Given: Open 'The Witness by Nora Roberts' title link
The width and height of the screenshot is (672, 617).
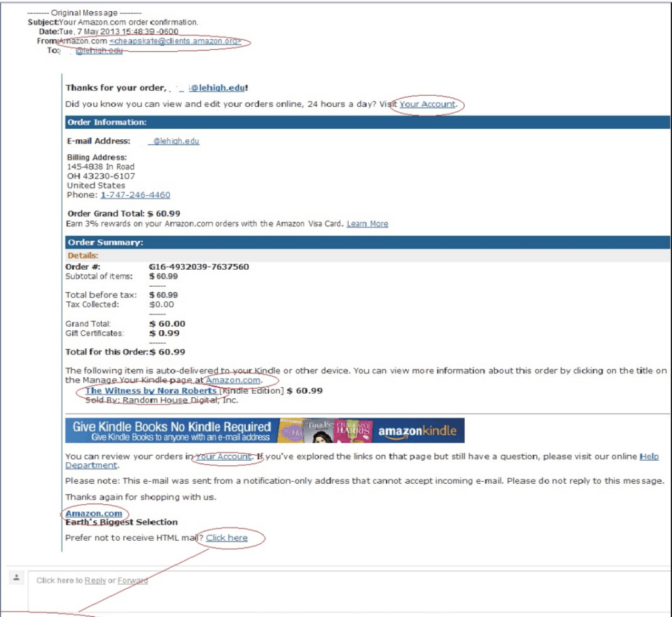Looking at the screenshot, I should point(151,391).
